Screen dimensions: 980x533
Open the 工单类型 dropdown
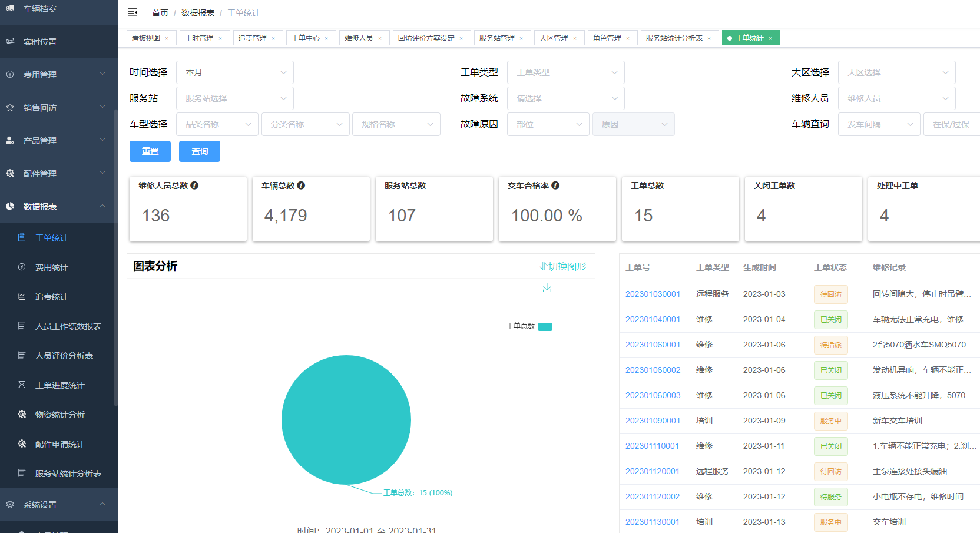click(566, 72)
